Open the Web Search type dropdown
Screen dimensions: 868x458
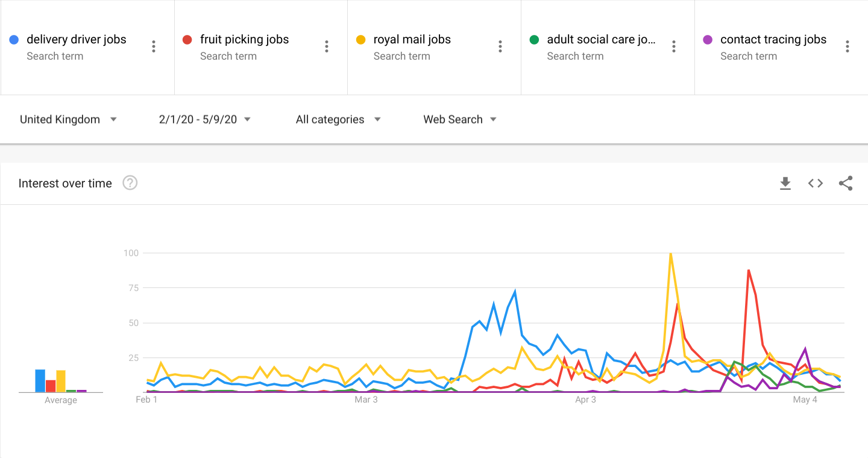(460, 119)
